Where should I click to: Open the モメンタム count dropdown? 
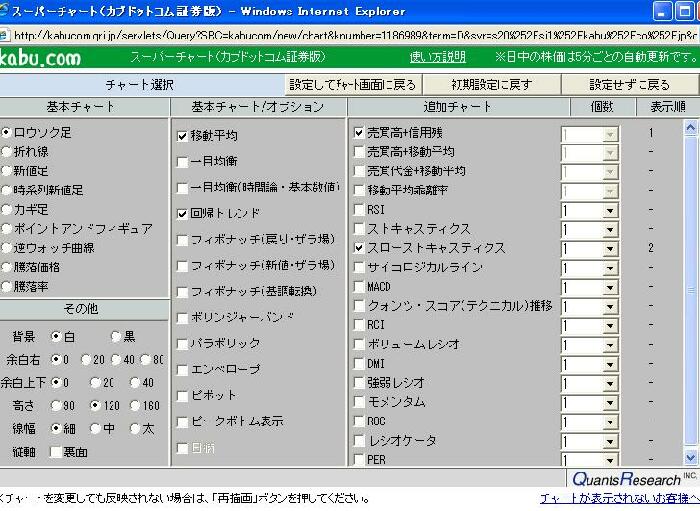point(610,403)
